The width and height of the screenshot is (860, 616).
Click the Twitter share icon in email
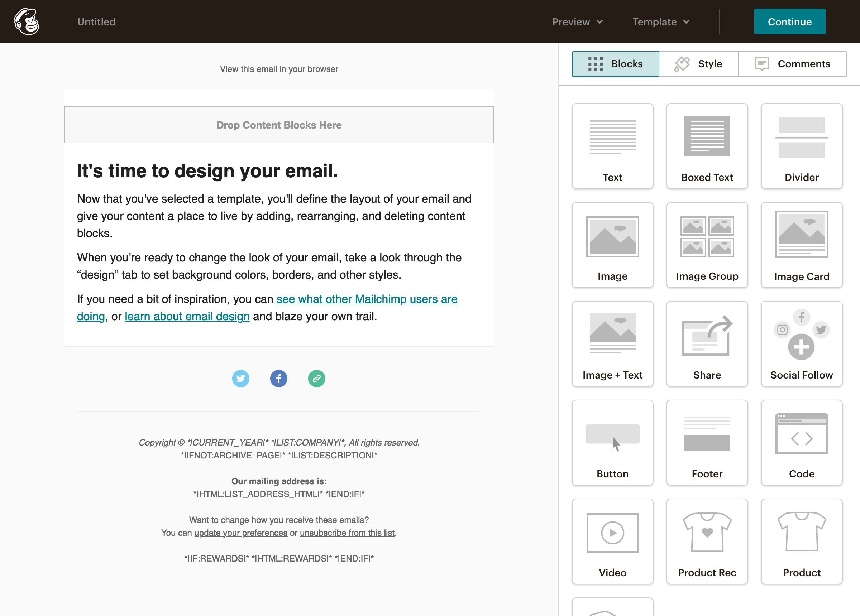click(241, 378)
